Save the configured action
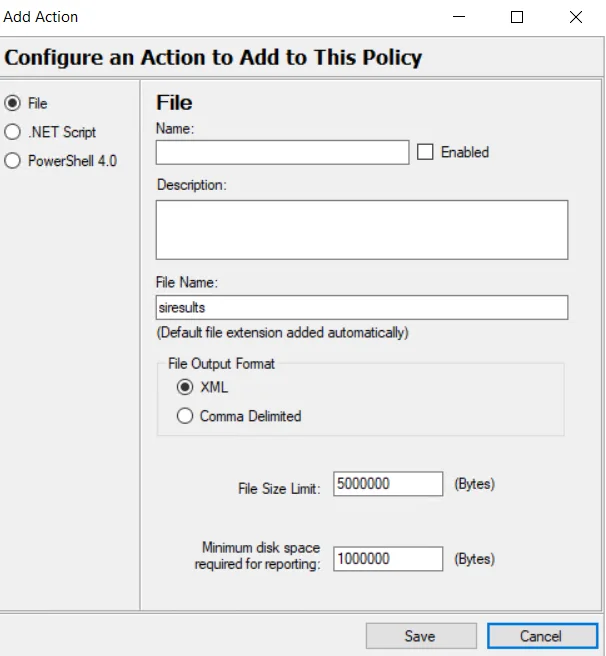 [421, 636]
